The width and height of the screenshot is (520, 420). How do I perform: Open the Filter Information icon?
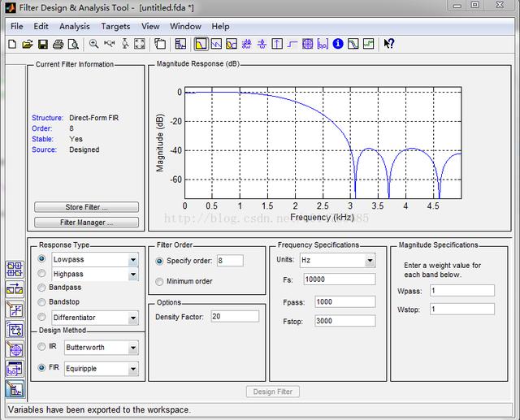point(338,44)
